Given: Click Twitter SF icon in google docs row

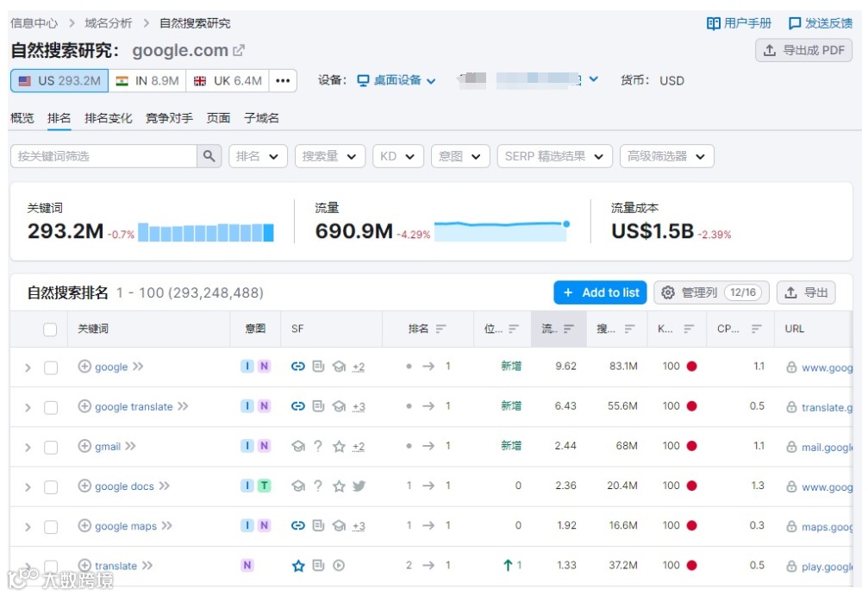Looking at the screenshot, I should click(359, 486).
